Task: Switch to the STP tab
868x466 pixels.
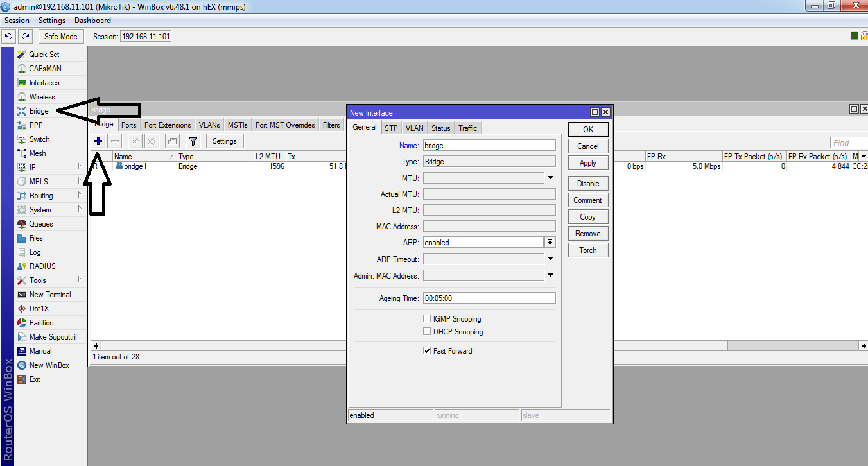Action: (391, 128)
